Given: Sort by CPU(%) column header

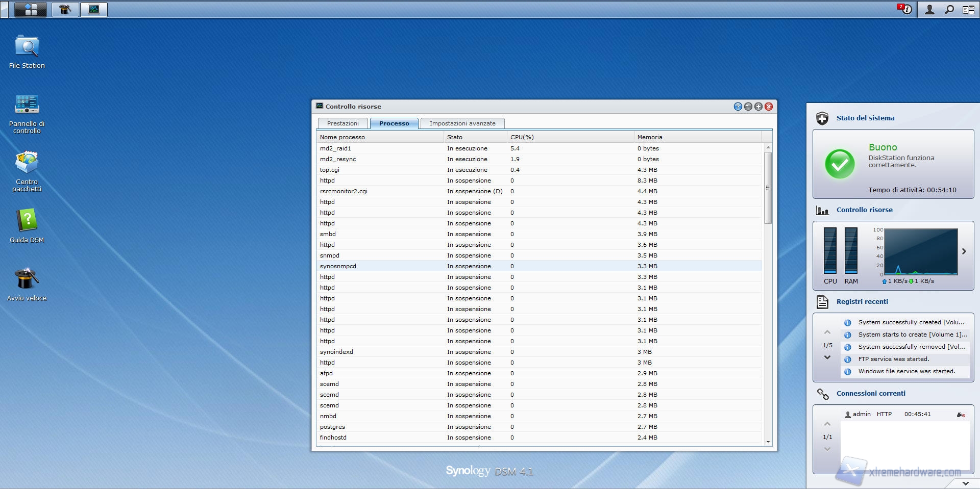Looking at the screenshot, I should click(x=522, y=137).
